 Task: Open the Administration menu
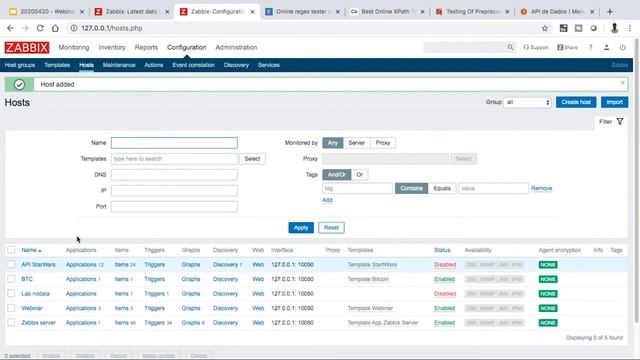[236, 47]
